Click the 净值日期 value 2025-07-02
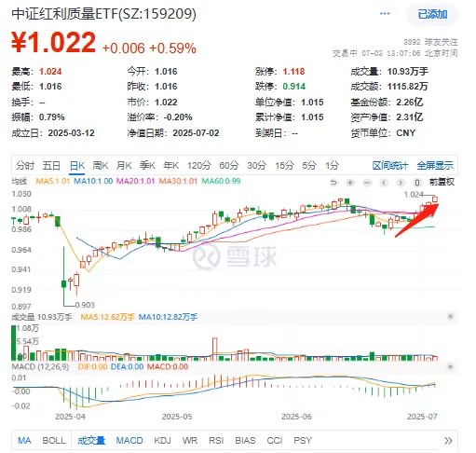This screenshot has width=476, height=453. (x=196, y=133)
